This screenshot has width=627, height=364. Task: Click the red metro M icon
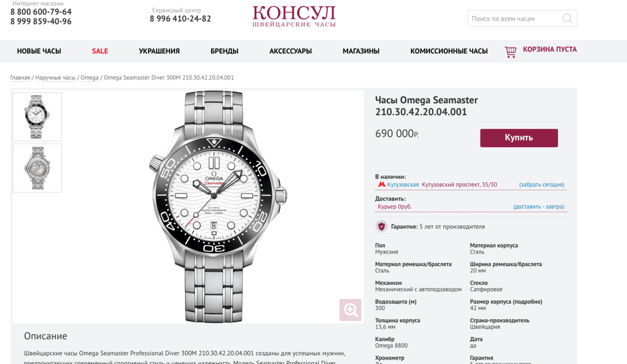382,185
